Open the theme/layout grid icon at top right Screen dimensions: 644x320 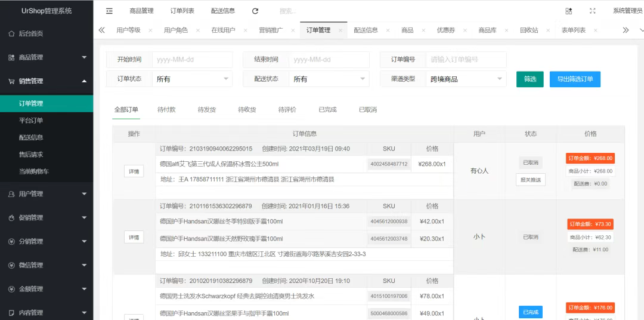[x=568, y=11]
